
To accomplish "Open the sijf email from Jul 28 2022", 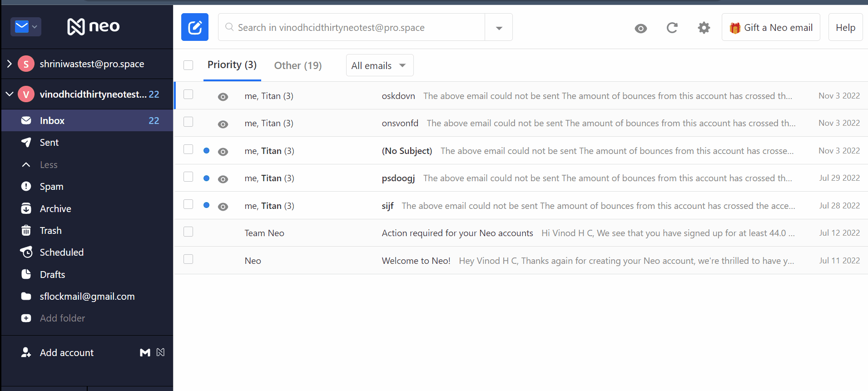I will [521, 206].
